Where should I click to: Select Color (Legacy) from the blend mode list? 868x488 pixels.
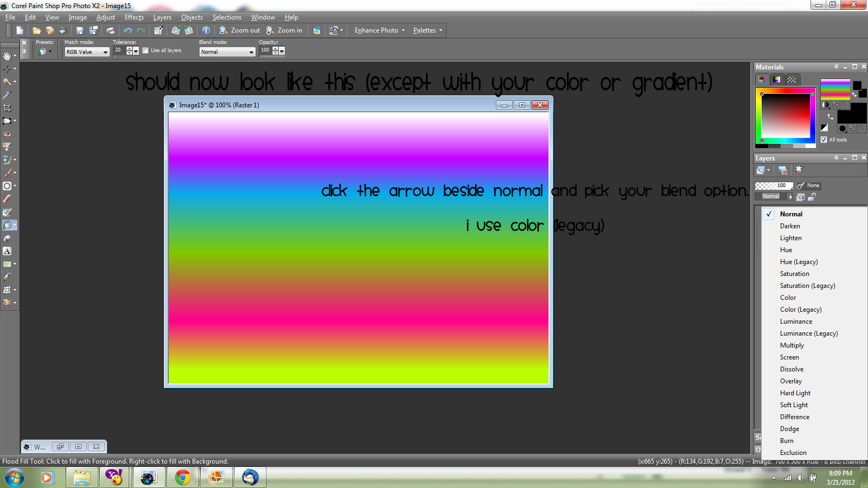point(801,309)
